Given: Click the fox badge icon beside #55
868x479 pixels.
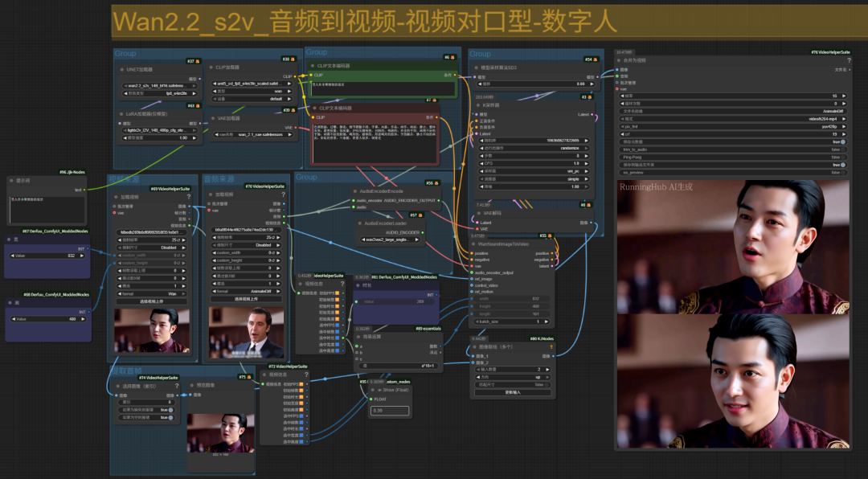Looking at the screenshot, I should pyautogui.click(x=549, y=236).
